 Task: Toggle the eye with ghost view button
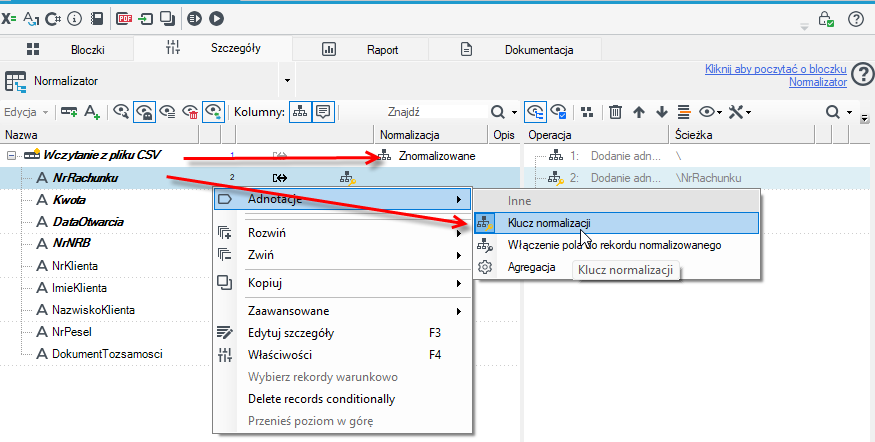tap(145, 112)
